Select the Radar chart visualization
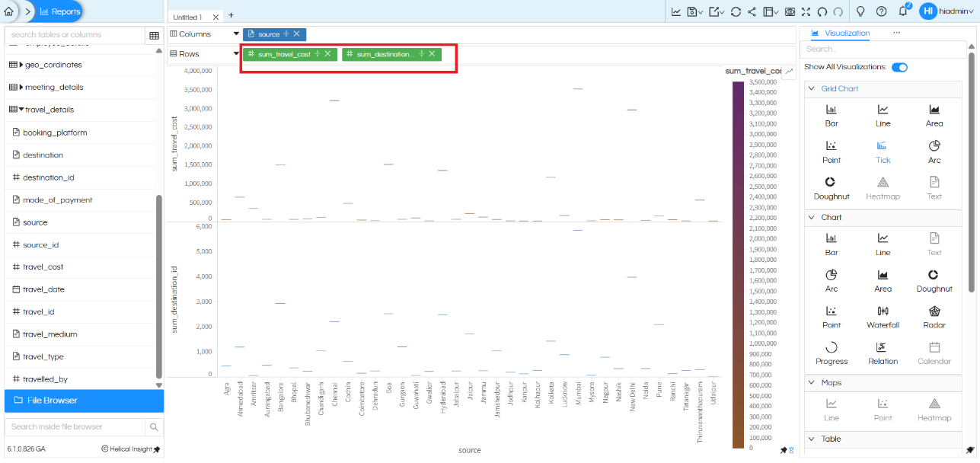The height and width of the screenshot is (463, 980). pos(934,316)
